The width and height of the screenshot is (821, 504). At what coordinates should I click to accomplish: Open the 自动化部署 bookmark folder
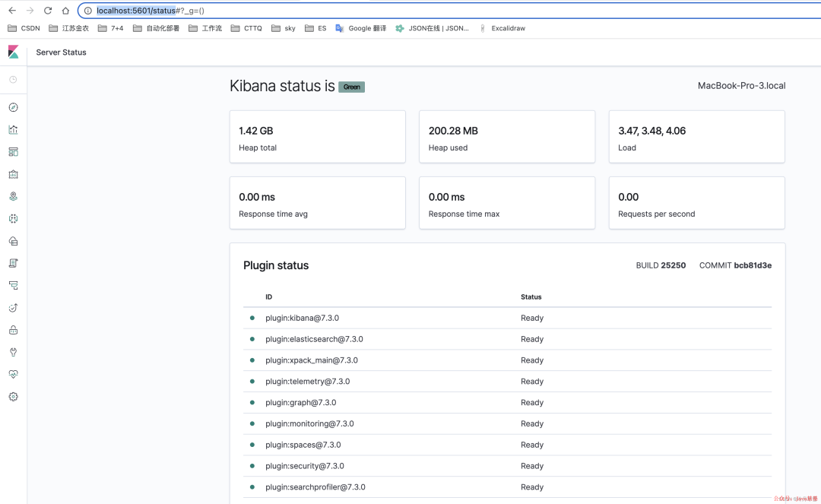click(x=156, y=28)
